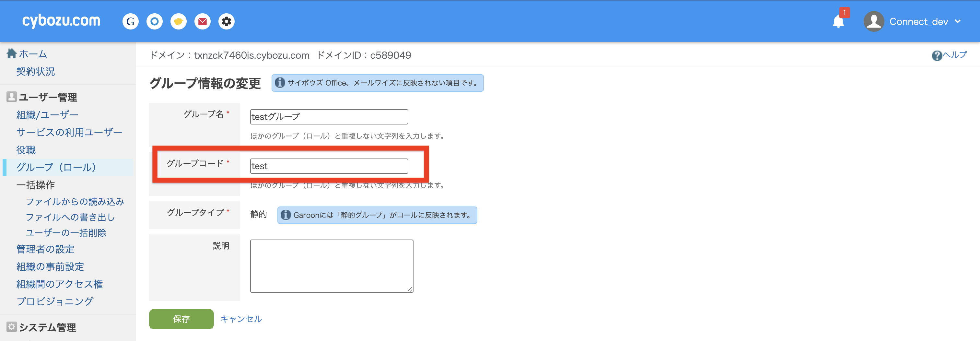Open the Garoon G icon in header
The image size is (980, 341).
tap(131, 21)
